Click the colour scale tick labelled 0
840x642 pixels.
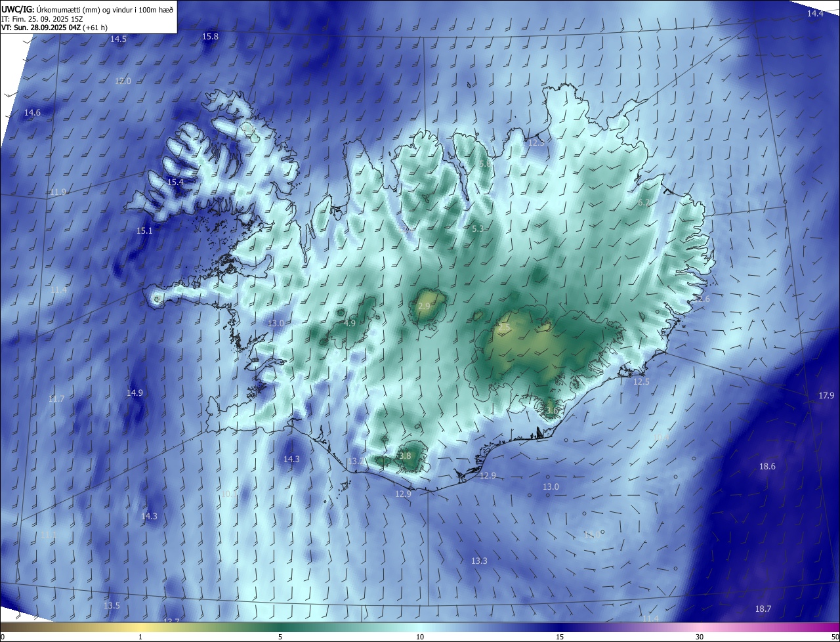[3, 637]
